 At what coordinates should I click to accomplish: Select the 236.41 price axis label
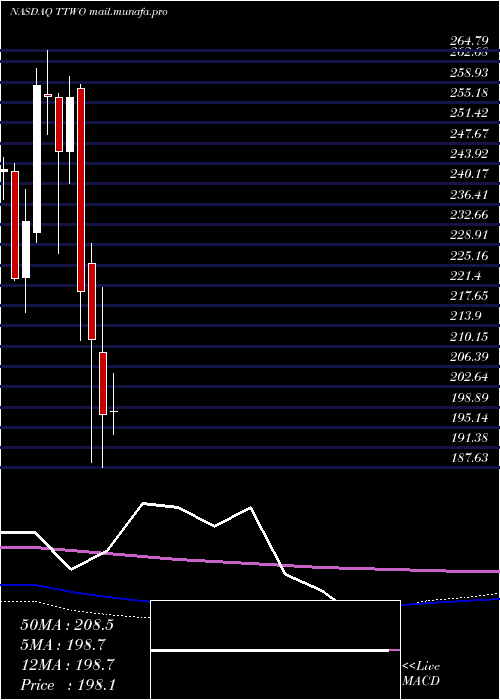click(x=469, y=194)
